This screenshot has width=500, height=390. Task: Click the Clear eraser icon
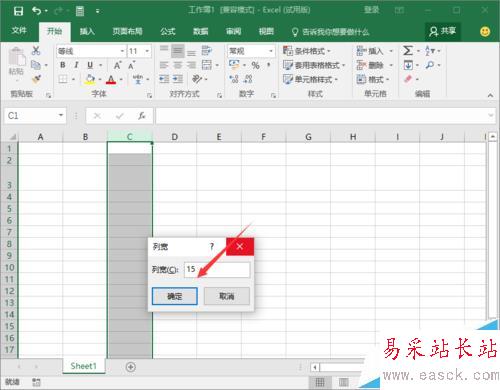(x=408, y=79)
